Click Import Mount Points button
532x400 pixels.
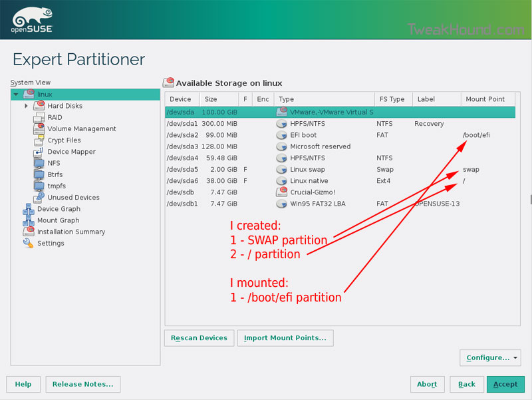point(285,338)
